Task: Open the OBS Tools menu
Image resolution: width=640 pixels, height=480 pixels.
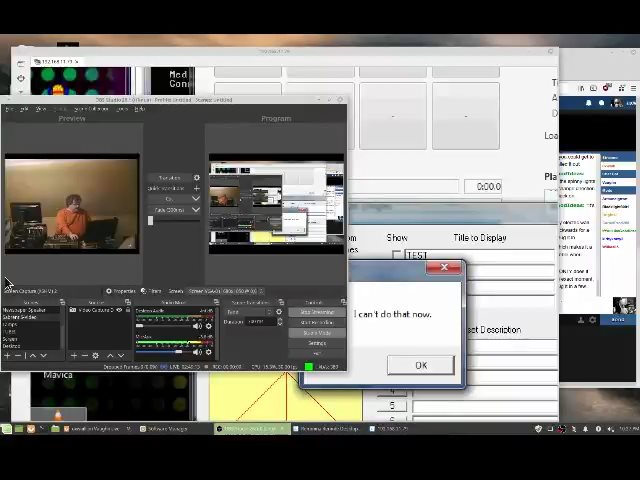Action: (122, 109)
